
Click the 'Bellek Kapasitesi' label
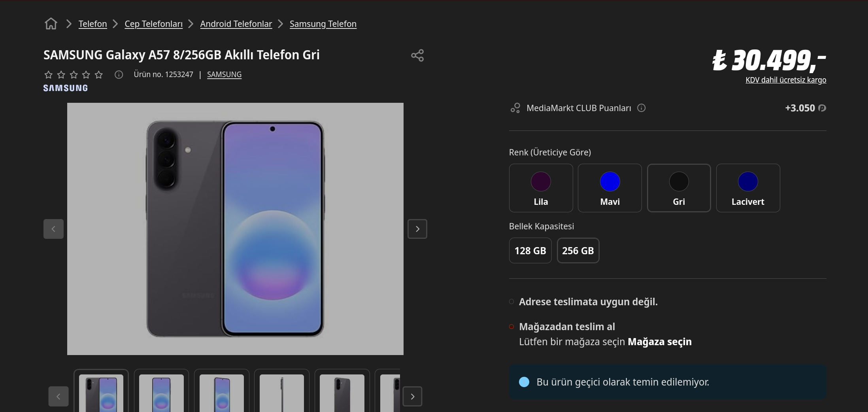coord(542,226)
